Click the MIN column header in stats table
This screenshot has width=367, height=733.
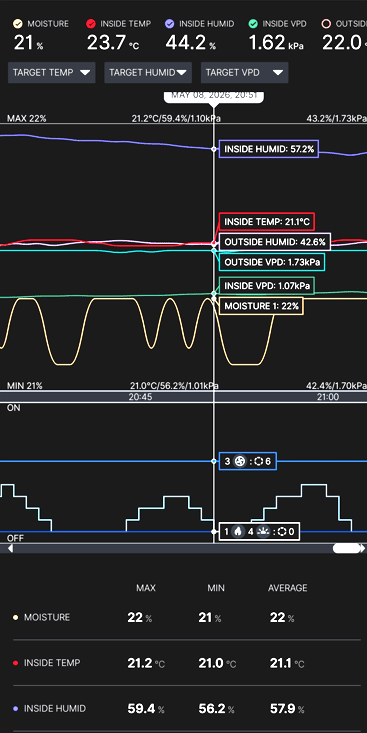point(216,588)
